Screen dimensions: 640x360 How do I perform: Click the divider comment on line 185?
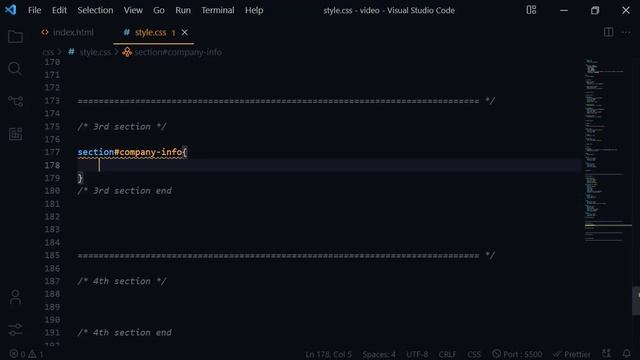(x=286, y=256)
